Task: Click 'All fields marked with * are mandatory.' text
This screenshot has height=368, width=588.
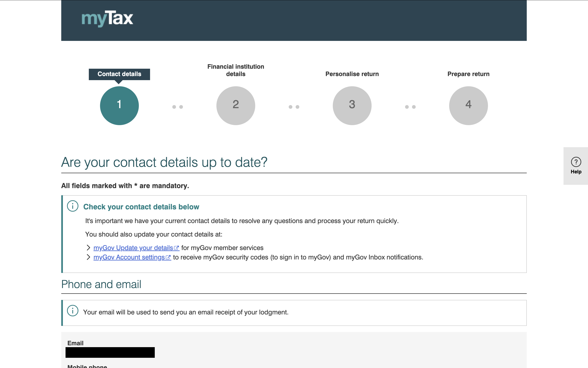Action: [125, 186]
